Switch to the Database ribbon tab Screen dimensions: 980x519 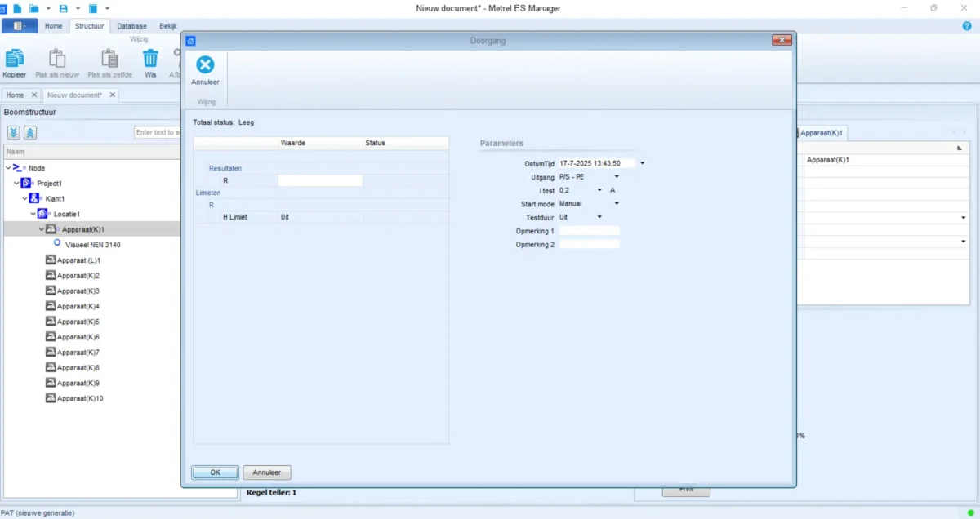pyautogui.click(x=131, y=26)
